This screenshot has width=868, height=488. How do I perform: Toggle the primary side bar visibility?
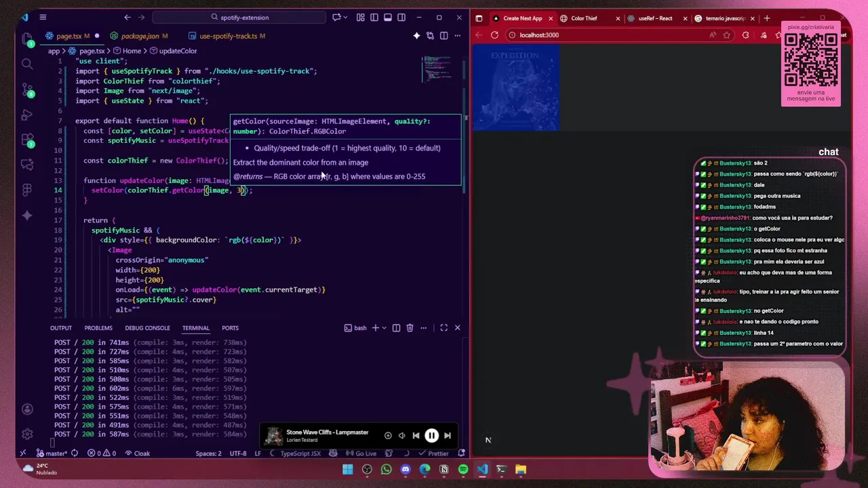pyautogui.click(x=374, y=18)
